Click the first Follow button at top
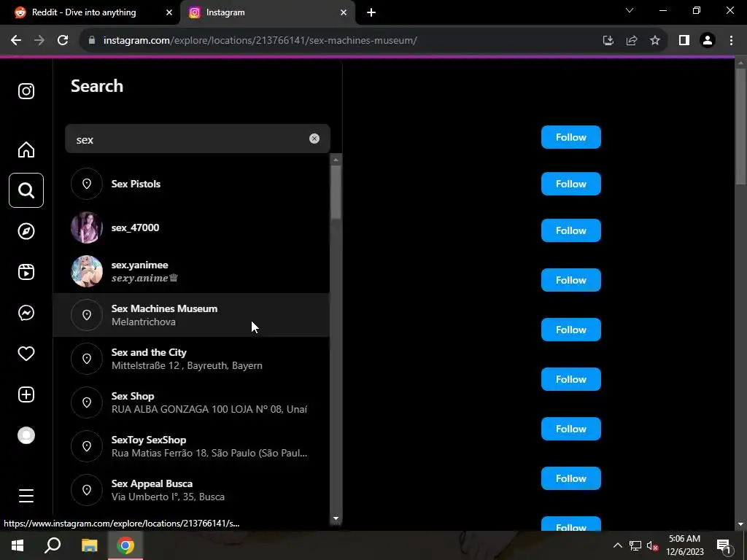The height and width of the screenshot is (560, 747). [x=570, y=137]
